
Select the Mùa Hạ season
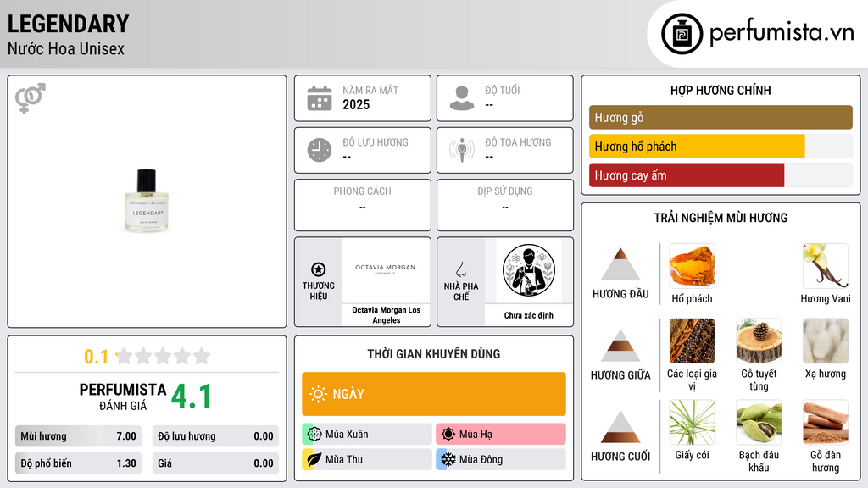pyautogui.click(x=501, y=434)
